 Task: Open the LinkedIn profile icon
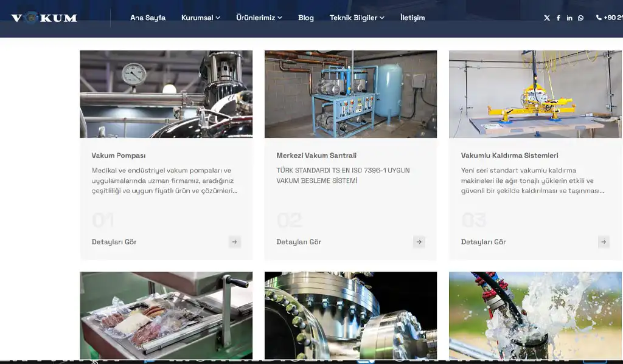pyautogui.click(x=569, y=18)
